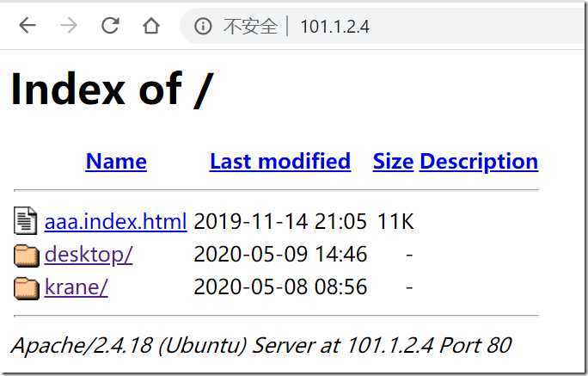
Task: Click the folder icon next to desktop/
Action: (27, 256)
